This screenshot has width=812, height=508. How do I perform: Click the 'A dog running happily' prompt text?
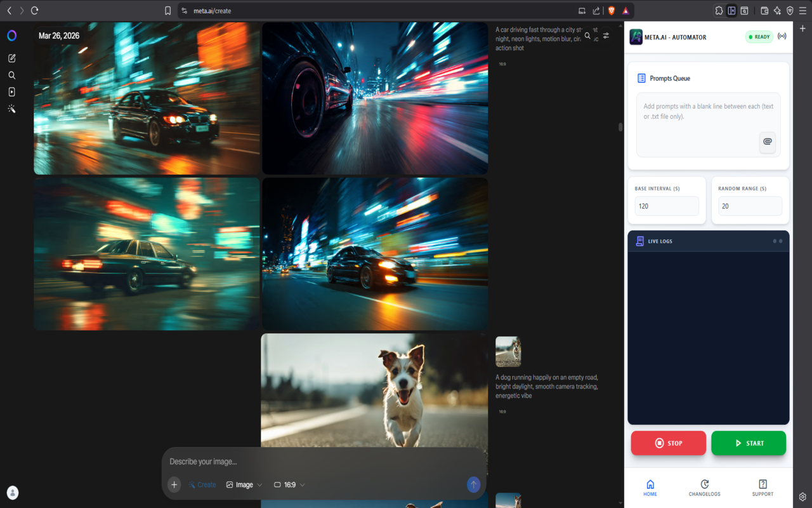tap(547, 386)
